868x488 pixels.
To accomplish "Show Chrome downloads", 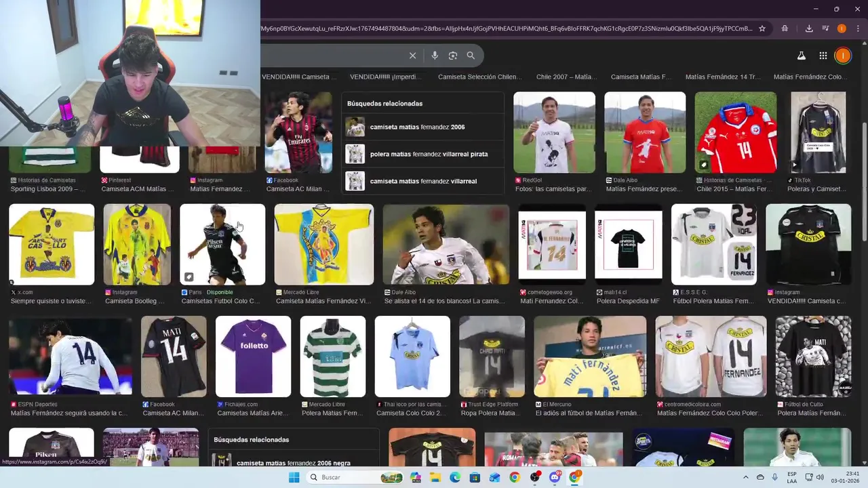I will coord(809,28).
